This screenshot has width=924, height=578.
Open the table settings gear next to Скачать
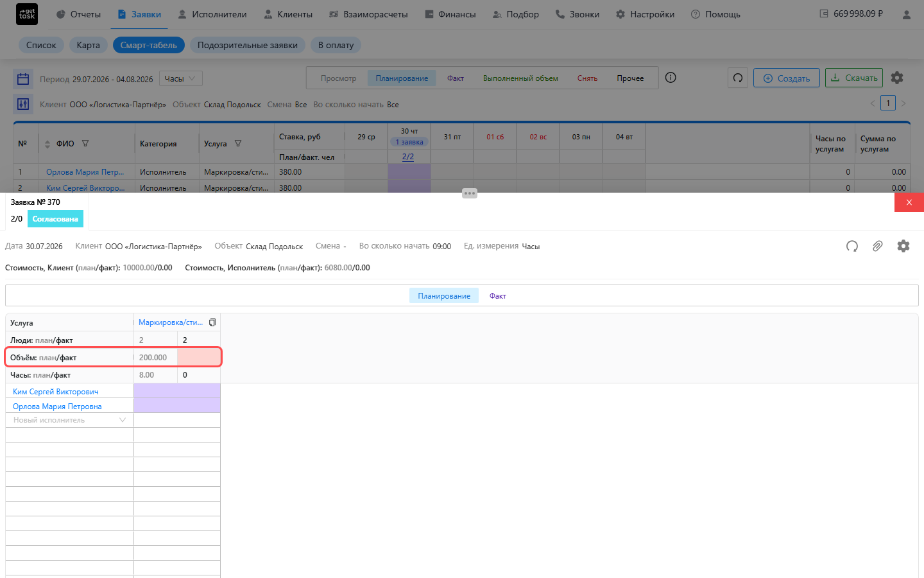897,78
